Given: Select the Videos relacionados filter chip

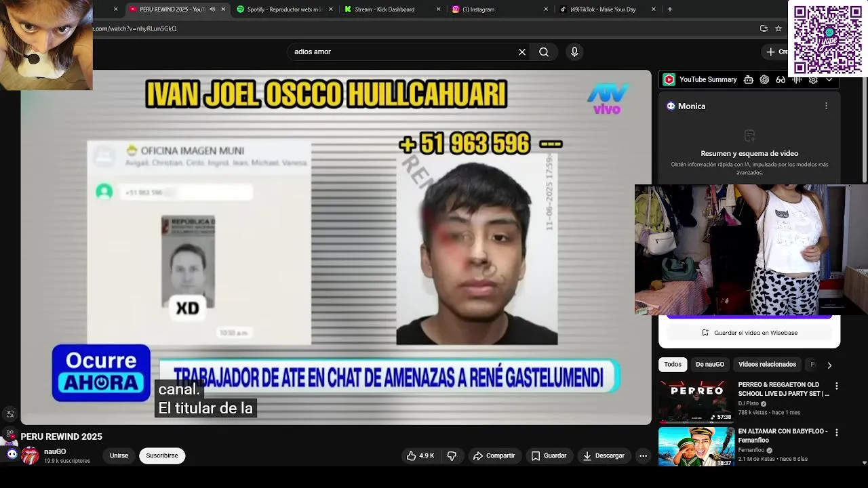Looking at the screenshot, I should (x=767, y=365).
